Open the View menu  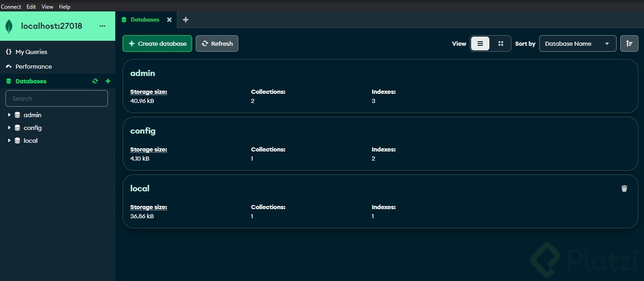coord(48,7)
